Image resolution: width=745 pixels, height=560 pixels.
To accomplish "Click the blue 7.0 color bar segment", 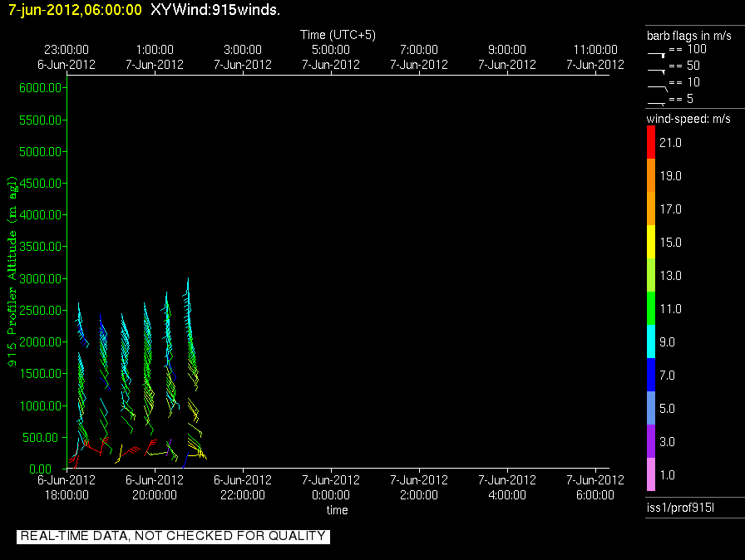I will (x=651, y=376).
